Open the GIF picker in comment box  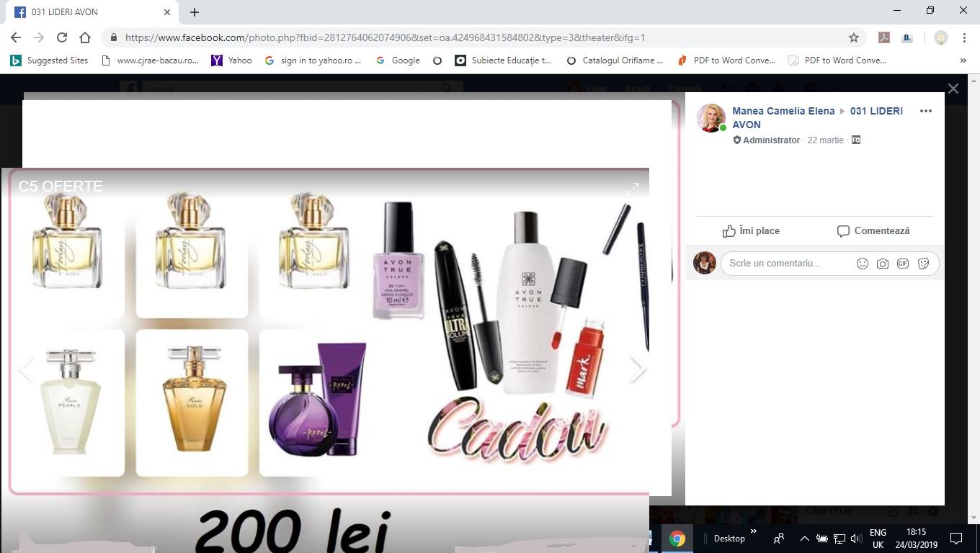tap(903, 264)
